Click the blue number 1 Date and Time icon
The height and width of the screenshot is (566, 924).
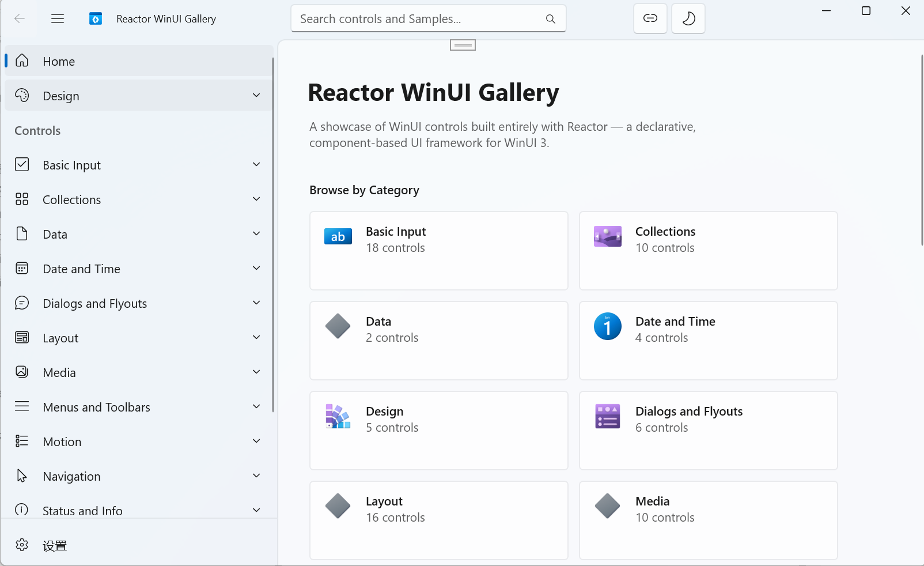click(x=608, y=326)
